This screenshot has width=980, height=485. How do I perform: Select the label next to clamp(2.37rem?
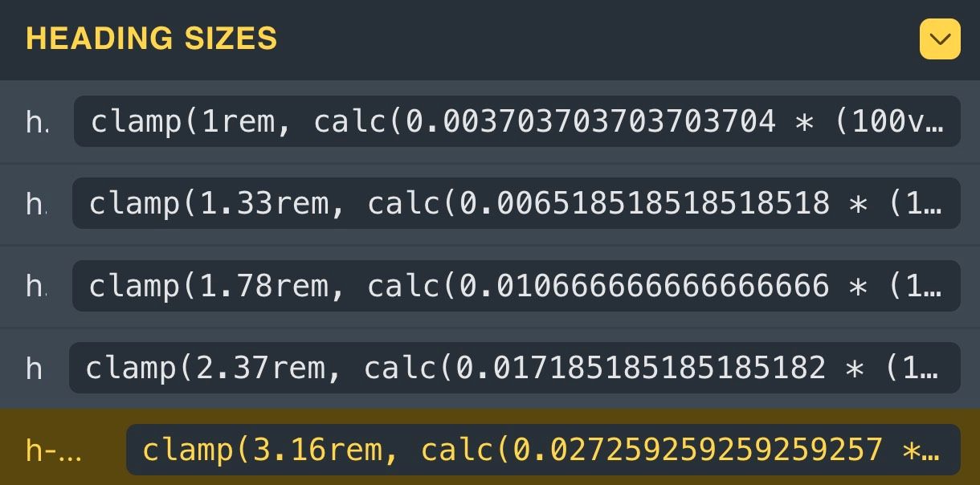pyautogui.click(x=34, y=369)
